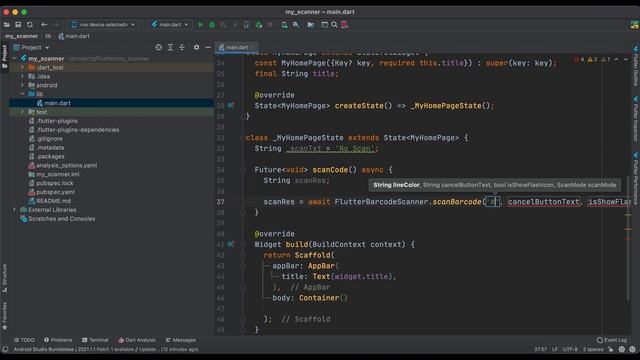Open the Dart Analysis tab
The height and width of the screenshot is (360, 640).
click(137, 340)
